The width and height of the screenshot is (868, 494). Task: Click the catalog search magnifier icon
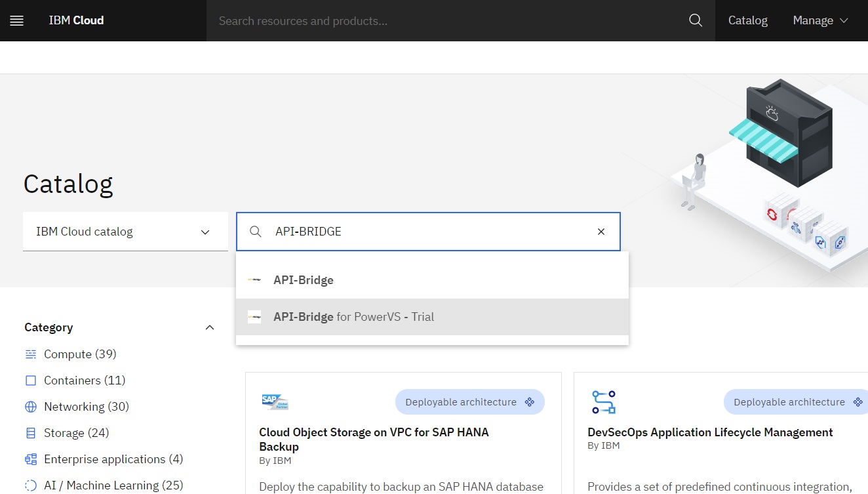point(256,232)
